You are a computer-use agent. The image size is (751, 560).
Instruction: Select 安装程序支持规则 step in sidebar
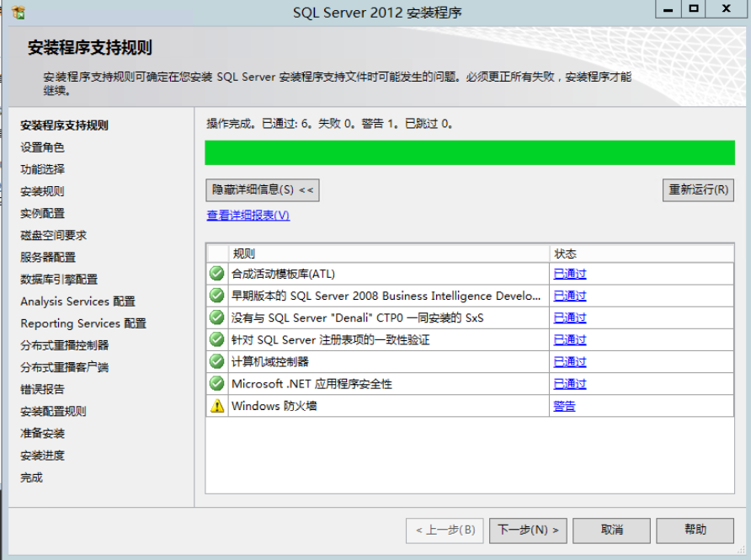64,125
